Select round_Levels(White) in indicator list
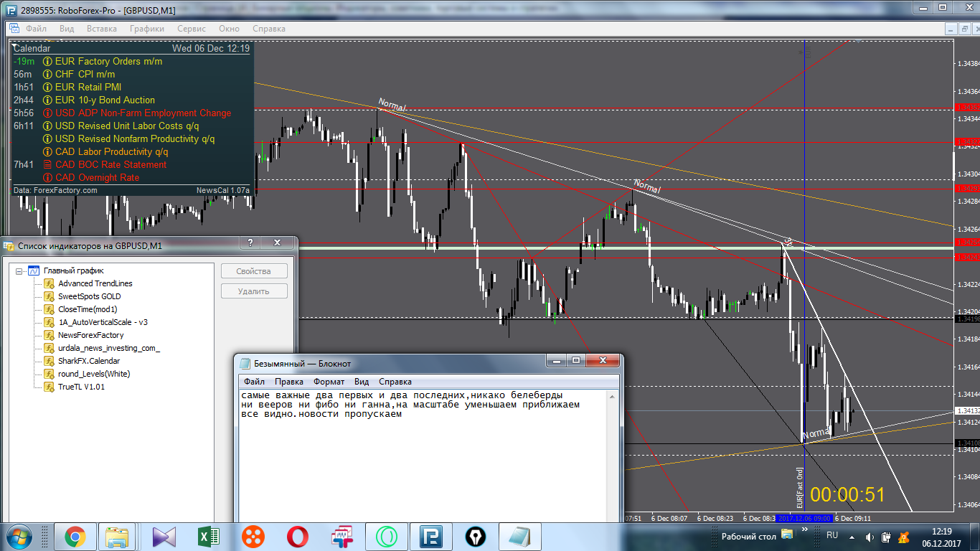980x551 pixels. [94, 374]
